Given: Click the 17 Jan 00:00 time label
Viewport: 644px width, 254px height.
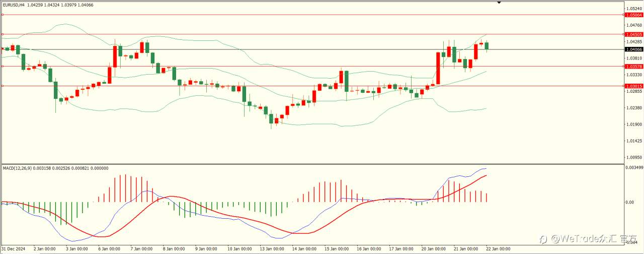Looking at the screenshot, I should (x=400, y=249).
